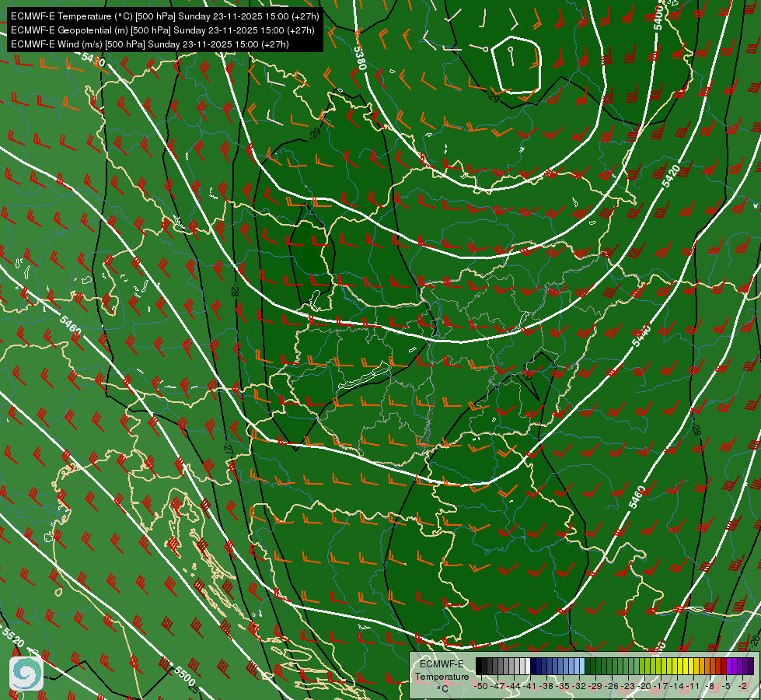Pick the light blue -32 legend color swatch
The image size is (761, 700).
577,666
